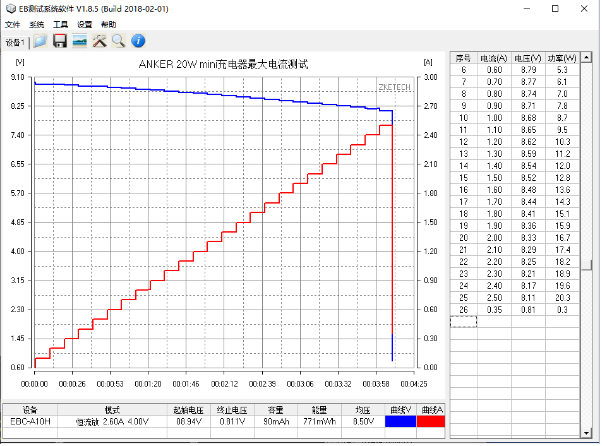602x446 pixels.
Task: Click the data table scrollbar thumb
Action: click(586, 265)
